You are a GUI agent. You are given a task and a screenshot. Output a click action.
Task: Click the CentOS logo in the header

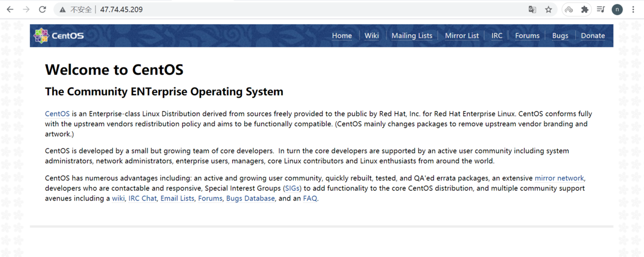(x=59, y=35)
